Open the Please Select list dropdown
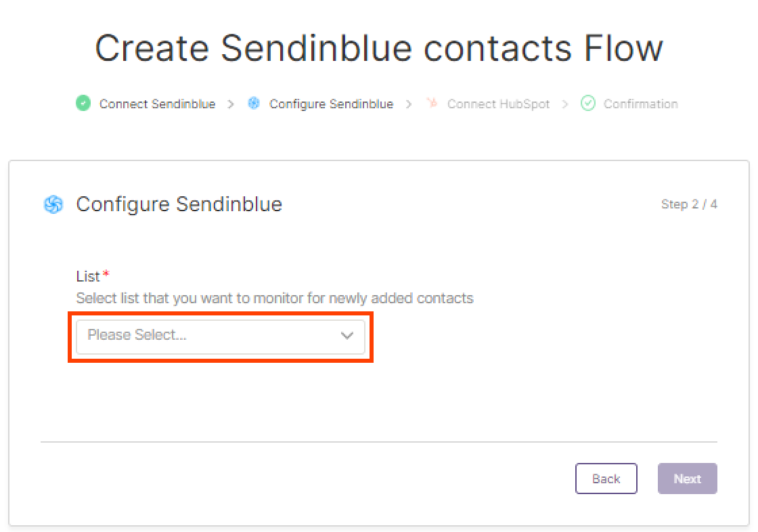The height and width of the screenshot is (532, 758). [221, 336]
